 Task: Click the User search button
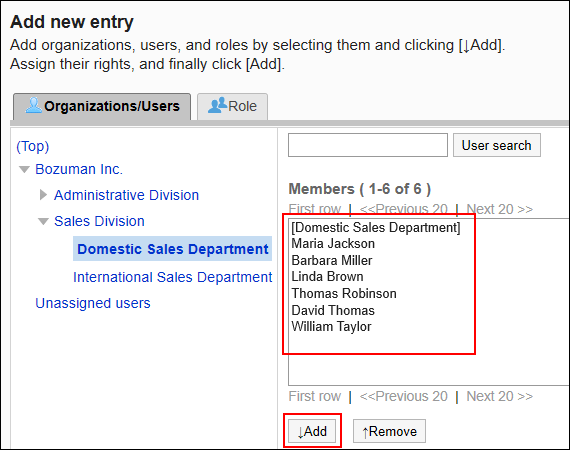(x=497, y=145)
